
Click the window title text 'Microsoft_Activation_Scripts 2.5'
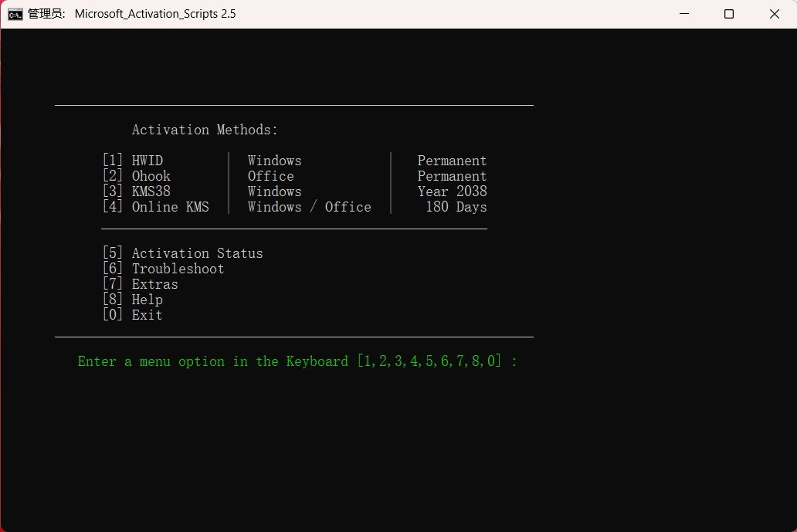tap(155, 14)
